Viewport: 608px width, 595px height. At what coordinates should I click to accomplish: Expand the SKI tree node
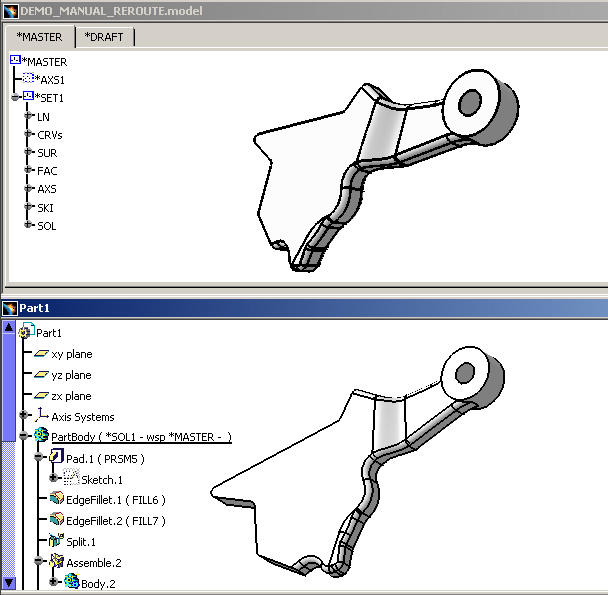28,206
